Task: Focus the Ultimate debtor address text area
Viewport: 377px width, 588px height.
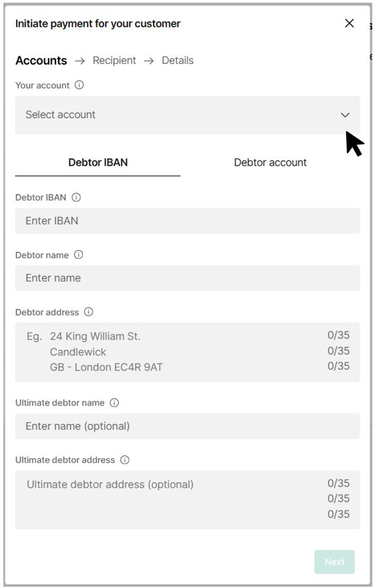Action: pyautogui.click(x=187, y=500)
